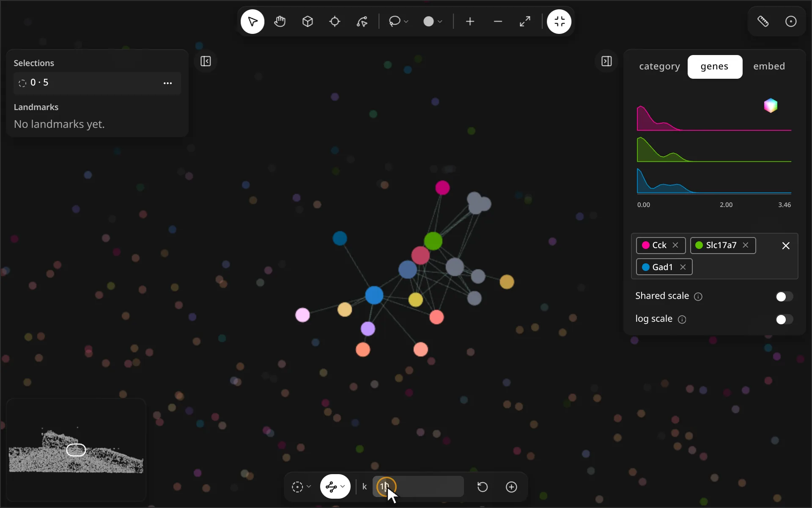Show info for Shared scale
The image size is (812, 508).
(698, 297)
